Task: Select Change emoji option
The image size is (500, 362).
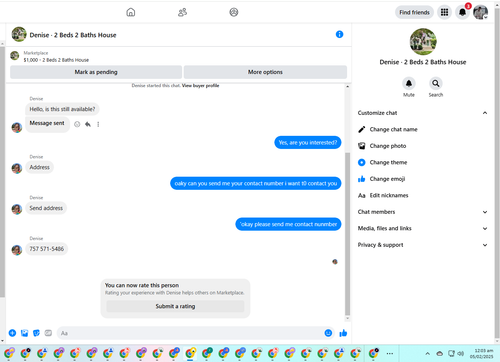Action: [x=422, y=179]
